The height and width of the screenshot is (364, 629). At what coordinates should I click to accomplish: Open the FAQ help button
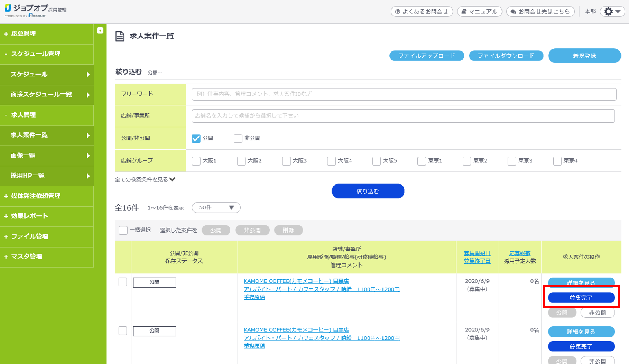pyautogui.click(x=421, y=12)
